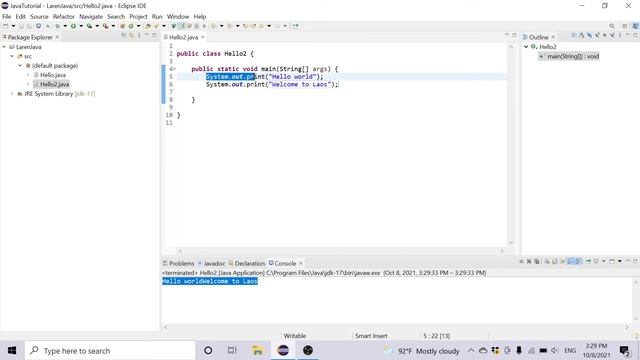Close the Outline view tab

pos(553,37)
